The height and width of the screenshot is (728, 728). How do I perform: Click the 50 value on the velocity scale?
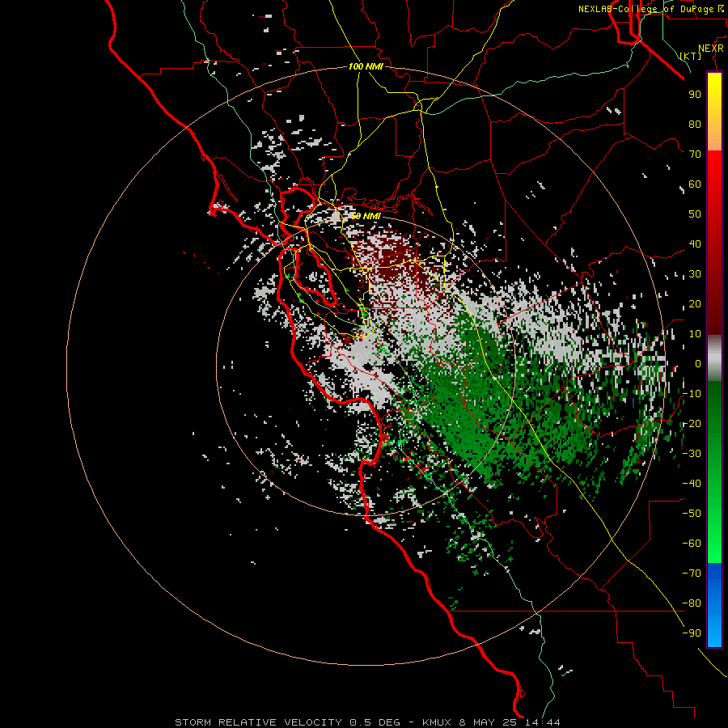coord(695,214)
